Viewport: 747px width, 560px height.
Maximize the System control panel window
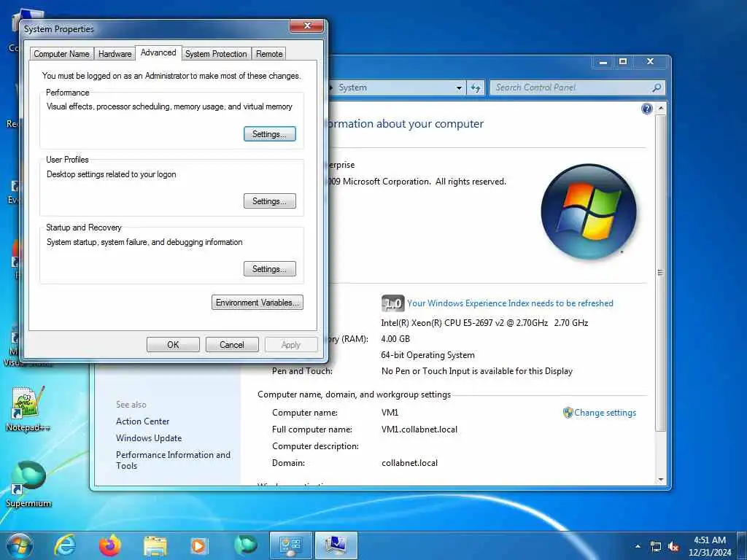pos(623,61)
